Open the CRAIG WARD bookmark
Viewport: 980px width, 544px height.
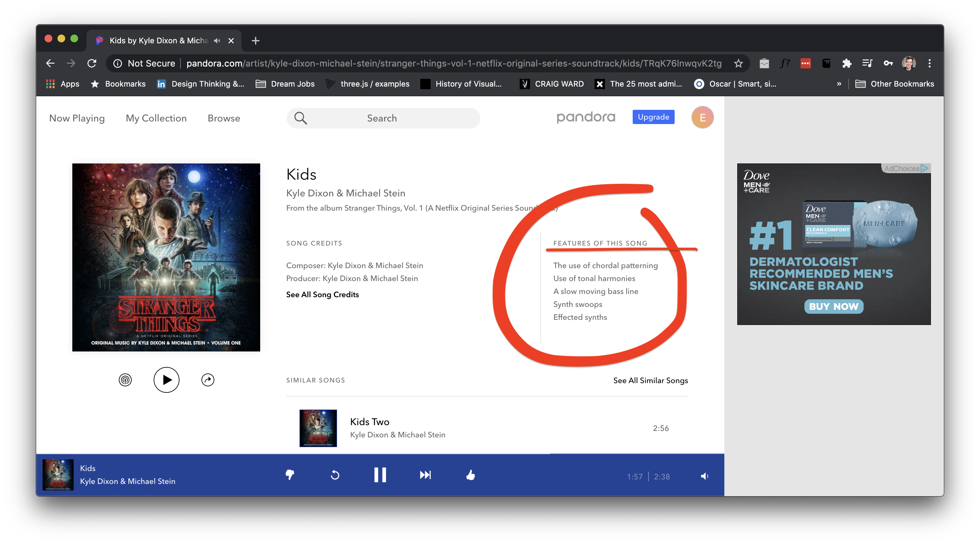tap(552, 84)
